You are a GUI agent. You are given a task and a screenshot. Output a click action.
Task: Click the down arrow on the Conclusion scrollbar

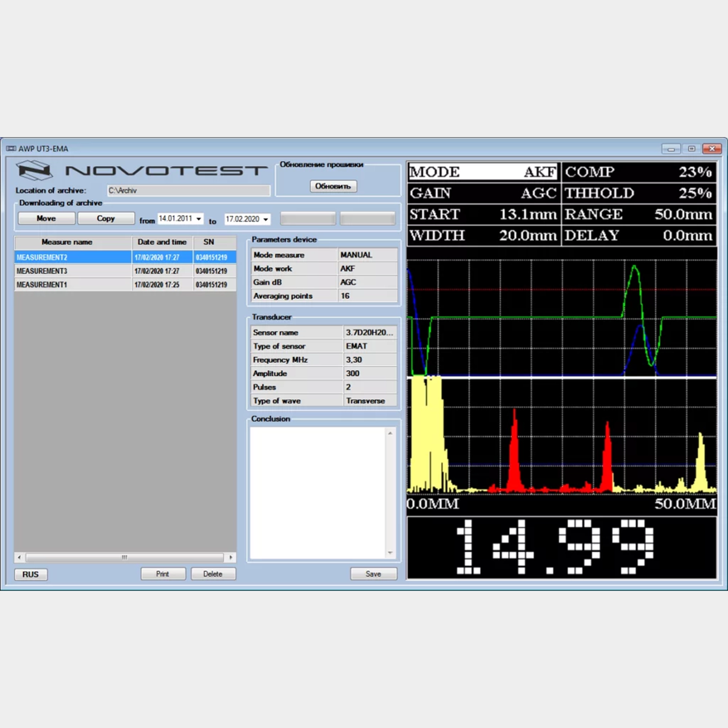(390, 553)
